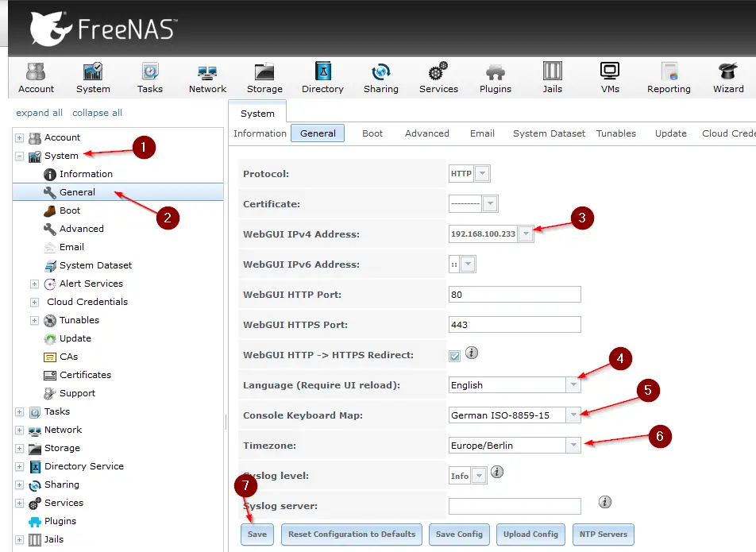Click the collapse all link
Screen dimensions: 756x552
click(97, 113)
